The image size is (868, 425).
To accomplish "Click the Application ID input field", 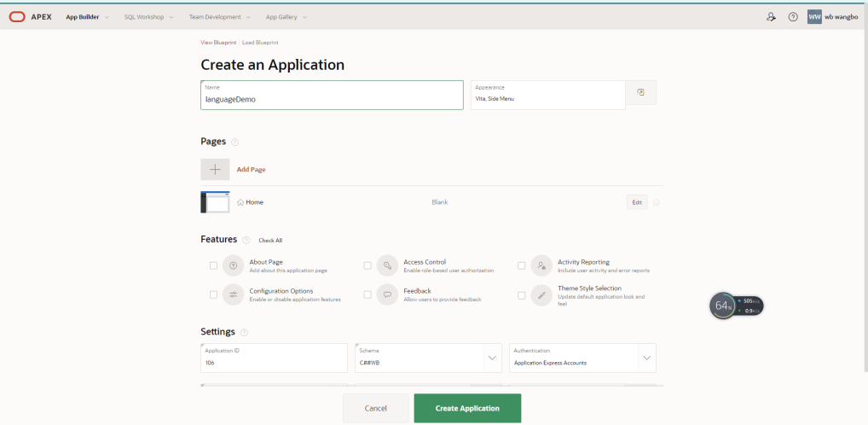I will pyautogui.click(x=274, y=358).
